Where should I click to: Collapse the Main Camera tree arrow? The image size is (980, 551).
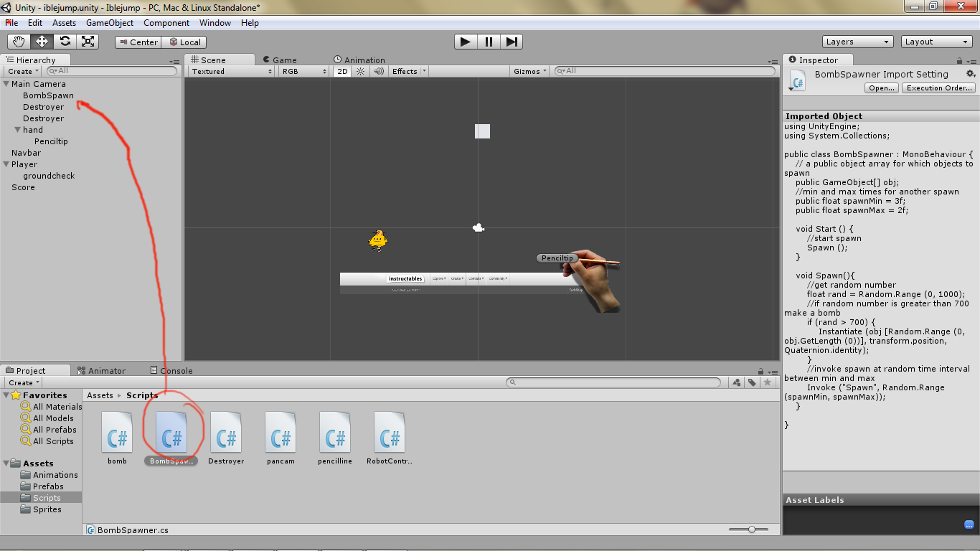[x=6, y=84]
